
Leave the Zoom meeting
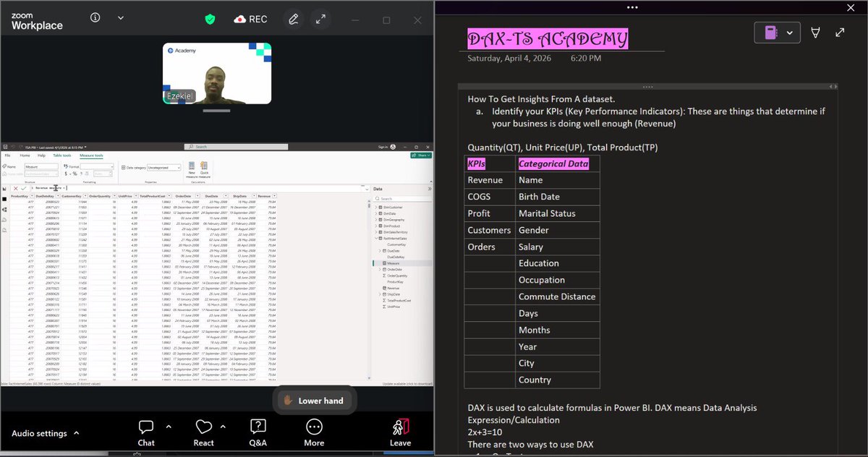(x=400, y=432)
